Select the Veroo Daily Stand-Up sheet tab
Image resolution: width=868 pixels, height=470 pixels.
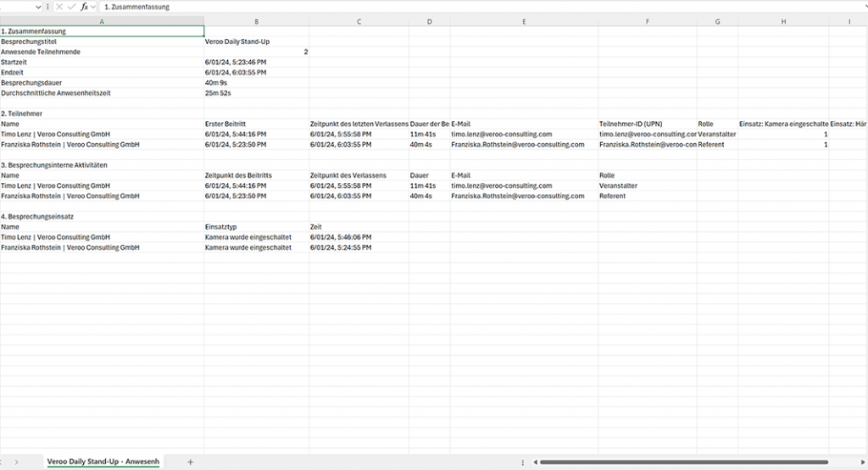tap(103, 462)
